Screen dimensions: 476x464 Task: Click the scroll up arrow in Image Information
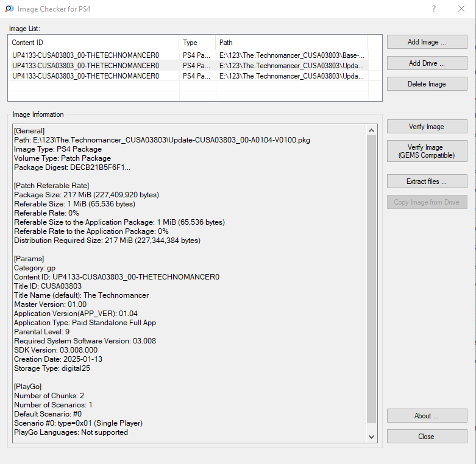coord(371,130)
